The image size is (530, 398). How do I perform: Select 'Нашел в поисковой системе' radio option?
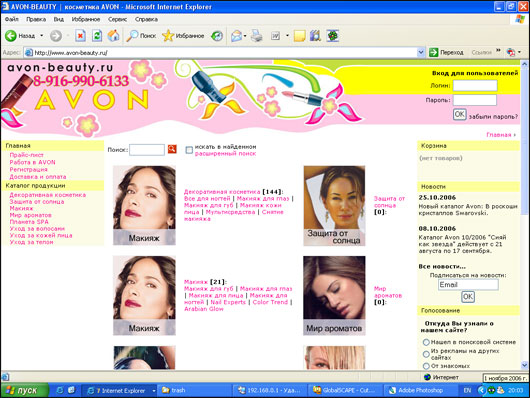(x=426, y=342)
